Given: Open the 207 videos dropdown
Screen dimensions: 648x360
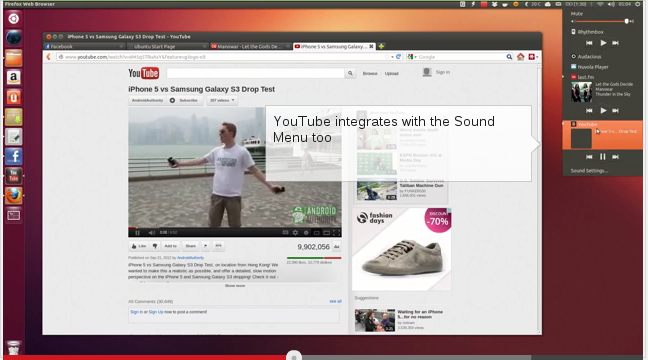Looking at the screenshot, I should (x=222, y=100).
